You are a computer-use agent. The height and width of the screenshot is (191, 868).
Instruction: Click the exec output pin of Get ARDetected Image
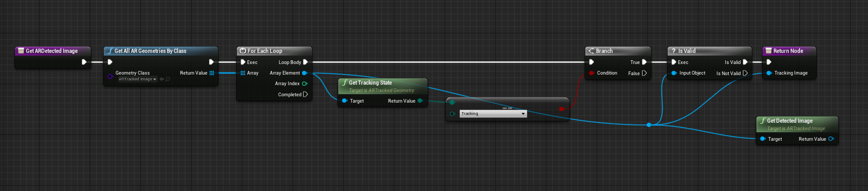tap(84, 62)
